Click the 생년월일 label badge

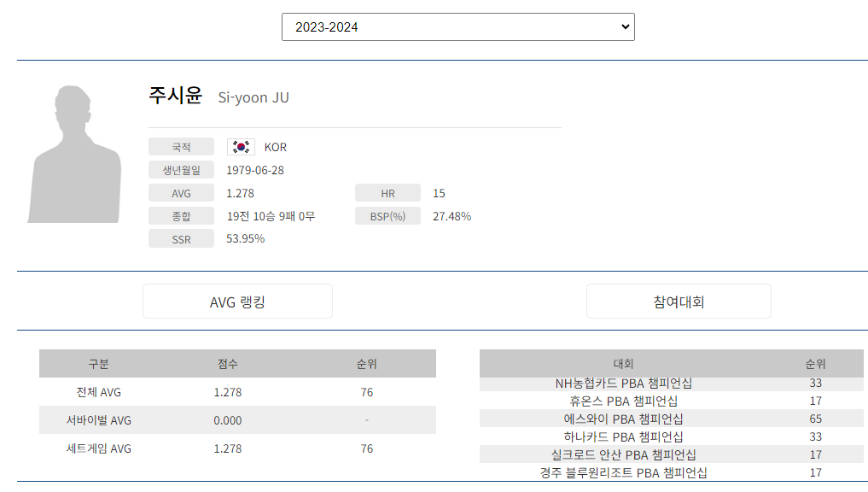(x=181, y=169)
